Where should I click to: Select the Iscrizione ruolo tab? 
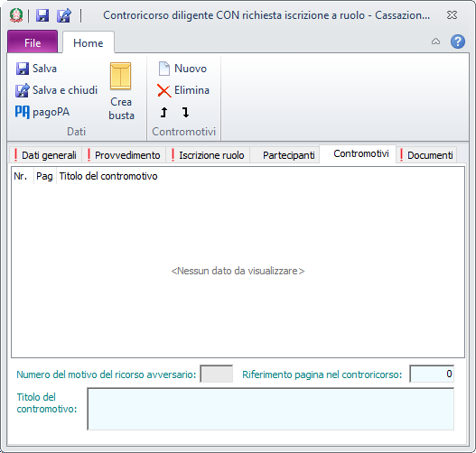(x=208, y=155)
